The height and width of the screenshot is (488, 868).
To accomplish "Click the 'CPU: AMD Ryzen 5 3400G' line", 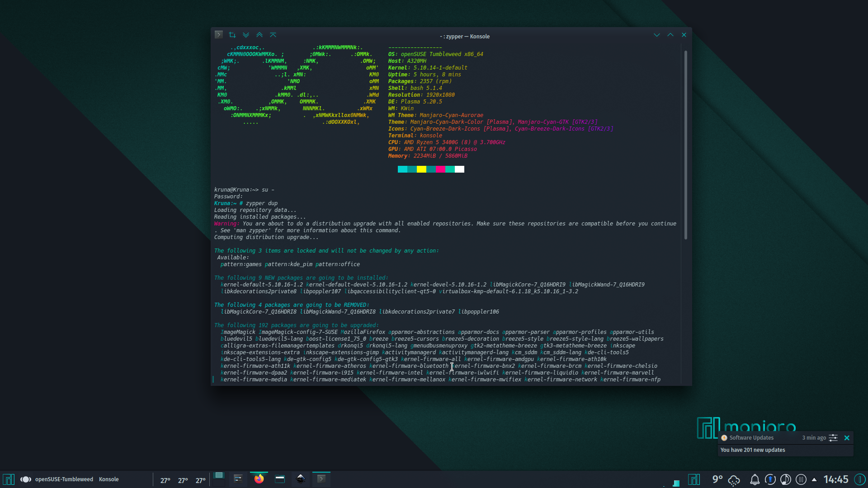I will (447, 142).
